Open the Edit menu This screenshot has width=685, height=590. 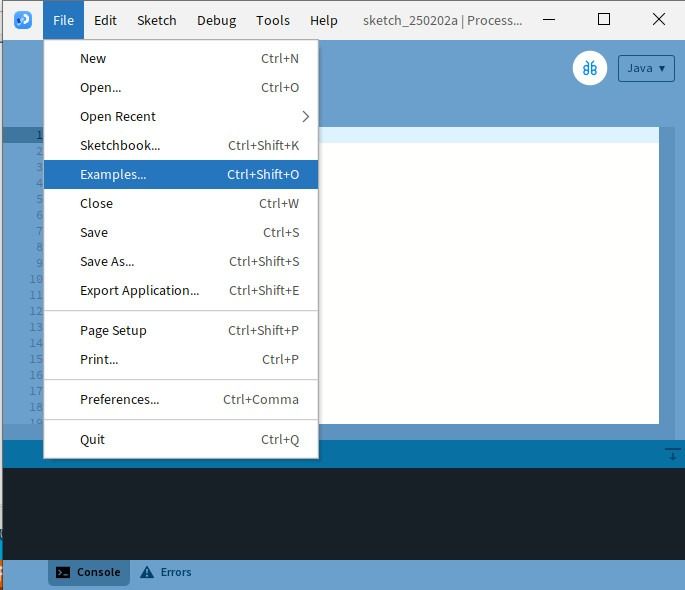coord(105,20)
